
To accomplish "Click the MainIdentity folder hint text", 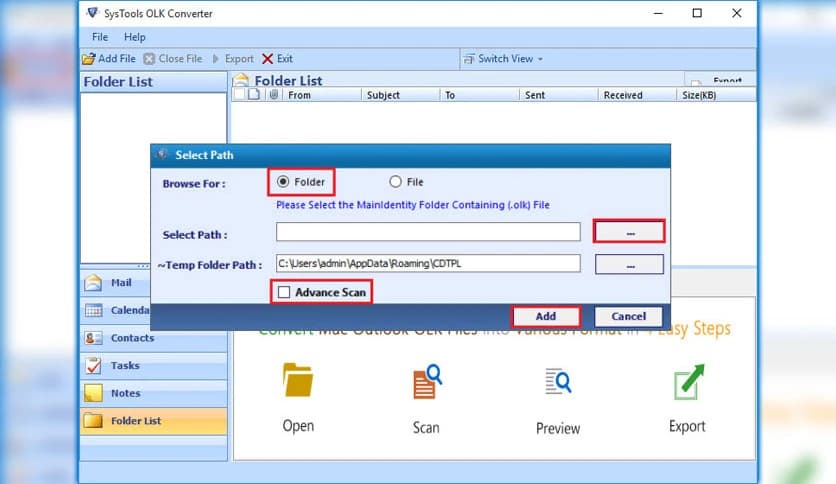I will [413, 205].
